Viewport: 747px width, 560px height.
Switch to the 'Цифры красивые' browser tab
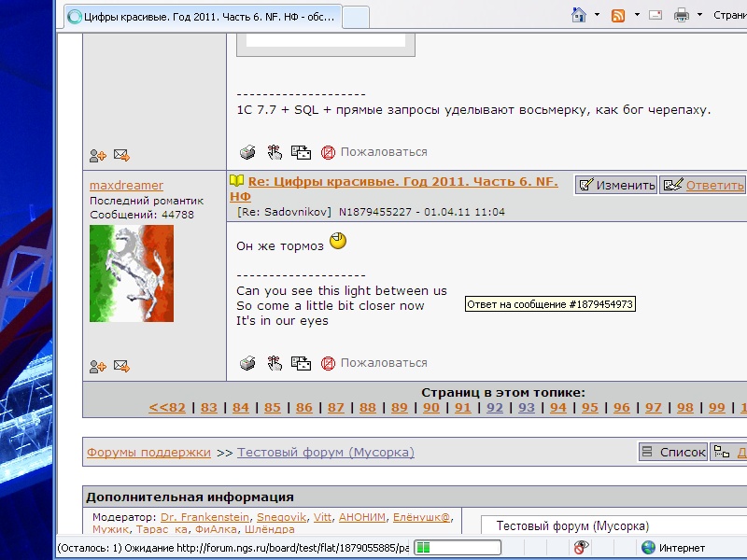click(x=203, y=17)
